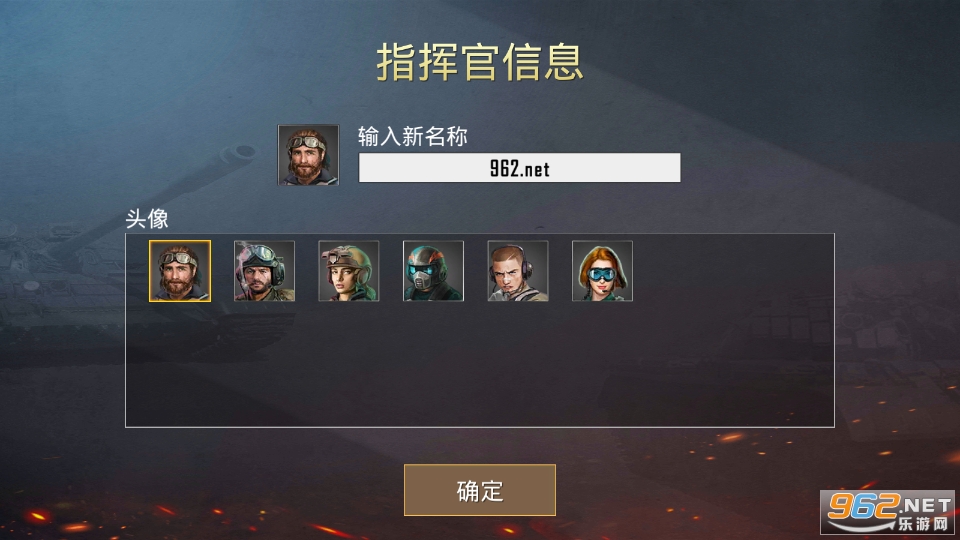Click the 输入新名称 label
960x540 pixels.
point(413,136)
